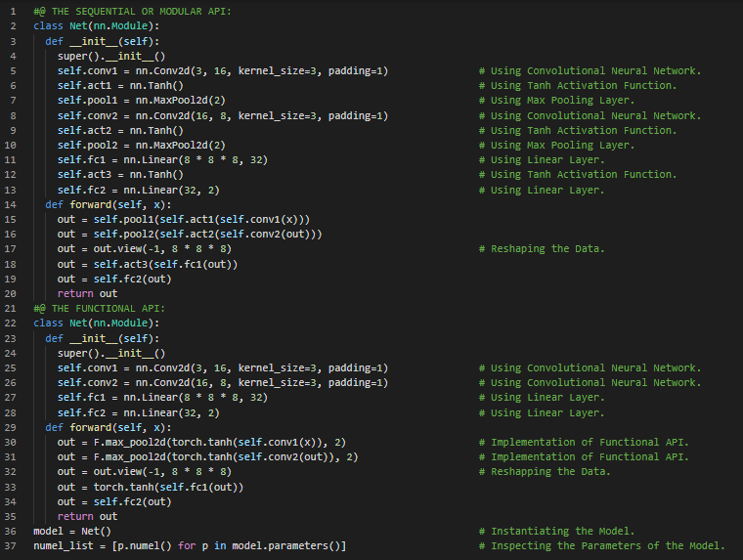Image resolution: width=743 pixels, height=560 pixels.
Task: Click line number 37 in the gutter
Action: (x=12, y=545)
